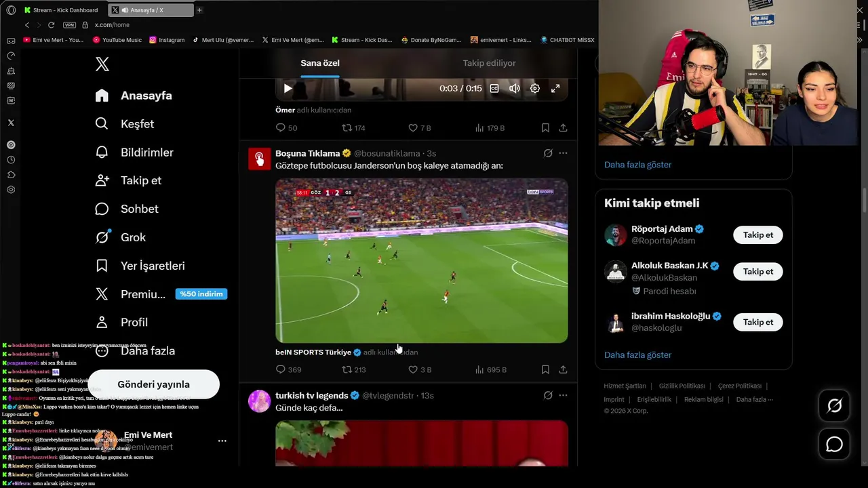This screenshot has width=868, height=488.
Task: Open Yer İşaretleri bookmarks
Action: [140, 266]
